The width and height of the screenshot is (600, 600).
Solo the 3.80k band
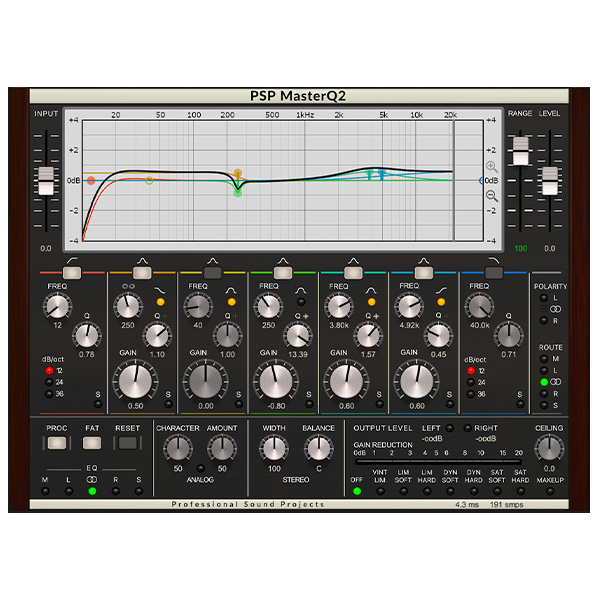pyautogui.click(x=379, y=404)
